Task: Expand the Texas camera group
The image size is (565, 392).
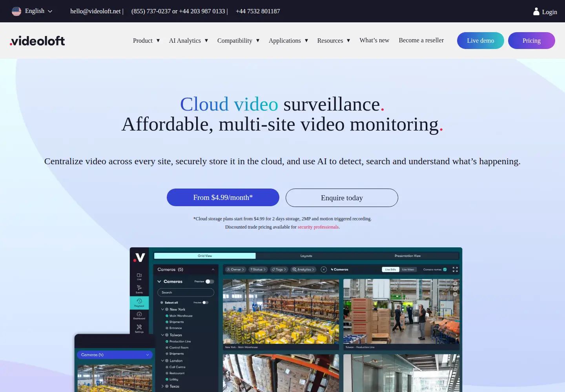Action: coord(162,386)
